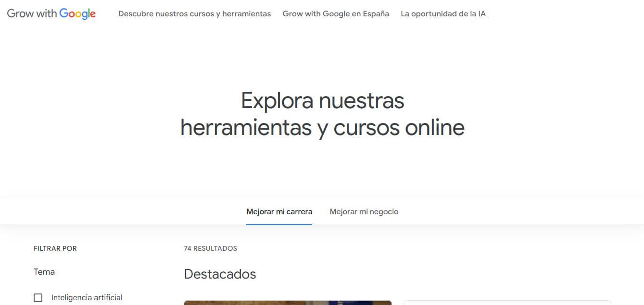Click the Grow with Google logo

point(51,14)
